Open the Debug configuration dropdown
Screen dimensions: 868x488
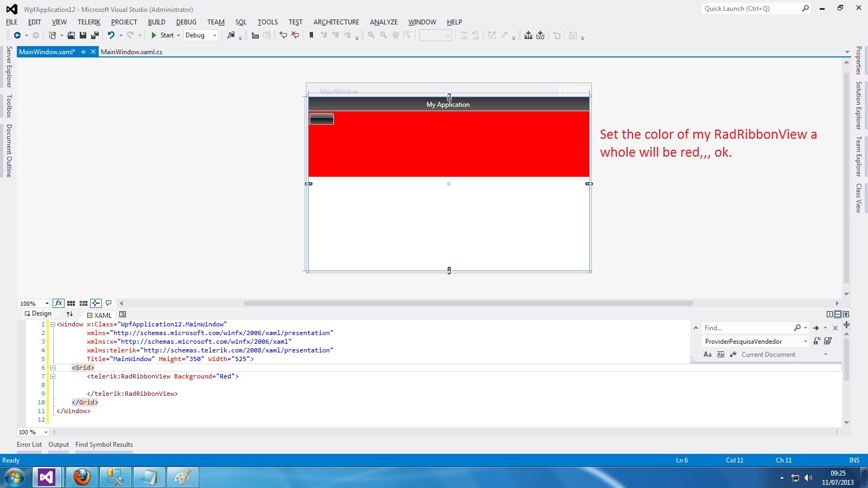point(215,35)
